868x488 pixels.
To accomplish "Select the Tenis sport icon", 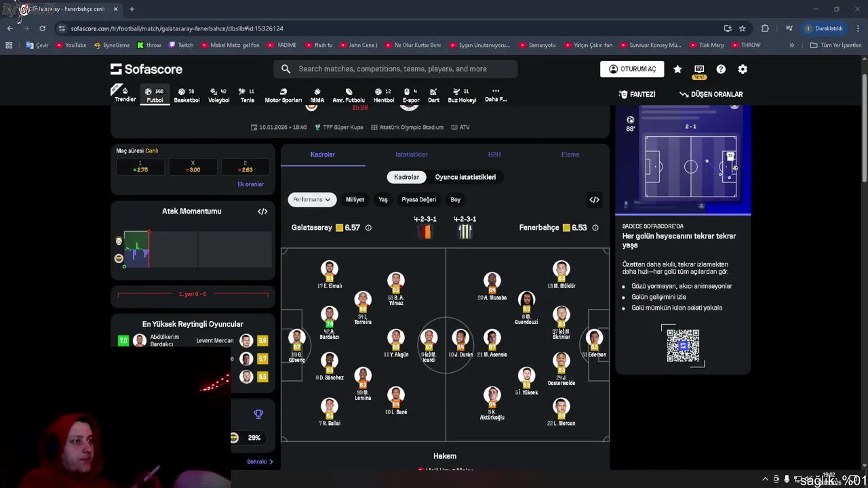I will tap(247, 96).
